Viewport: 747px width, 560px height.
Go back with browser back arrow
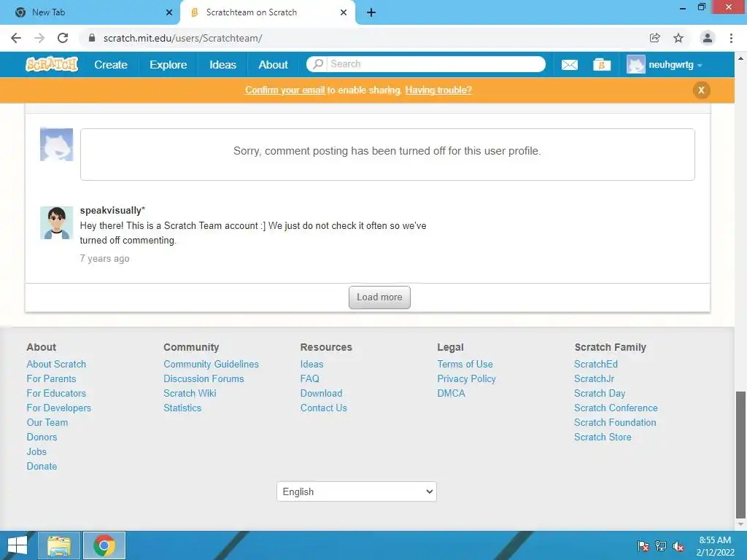pyautogui.click(x=16, y=38)
